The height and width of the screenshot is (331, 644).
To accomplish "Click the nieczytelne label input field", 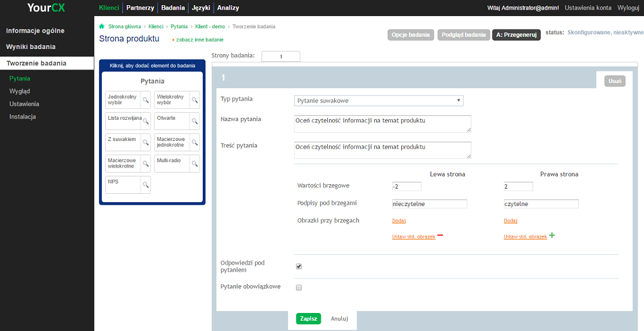I will 430,204.
